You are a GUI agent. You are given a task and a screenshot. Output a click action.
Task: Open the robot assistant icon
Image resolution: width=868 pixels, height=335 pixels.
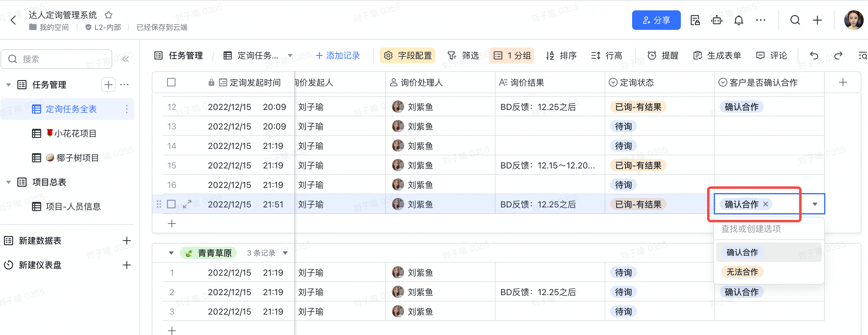[717, 20]
